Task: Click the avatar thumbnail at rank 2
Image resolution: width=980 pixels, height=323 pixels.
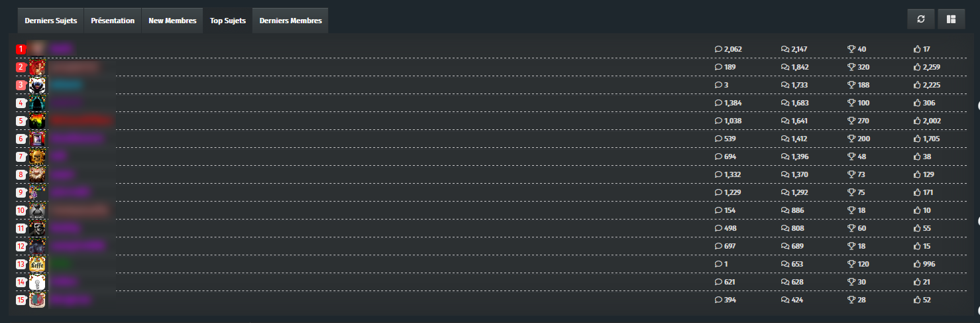Action: click(38, 67)
